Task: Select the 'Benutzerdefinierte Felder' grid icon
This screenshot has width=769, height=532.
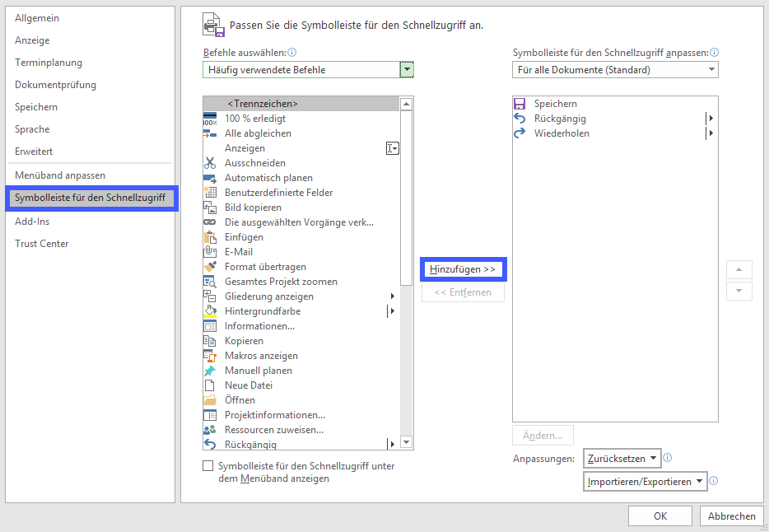Action: pos(210,193)
